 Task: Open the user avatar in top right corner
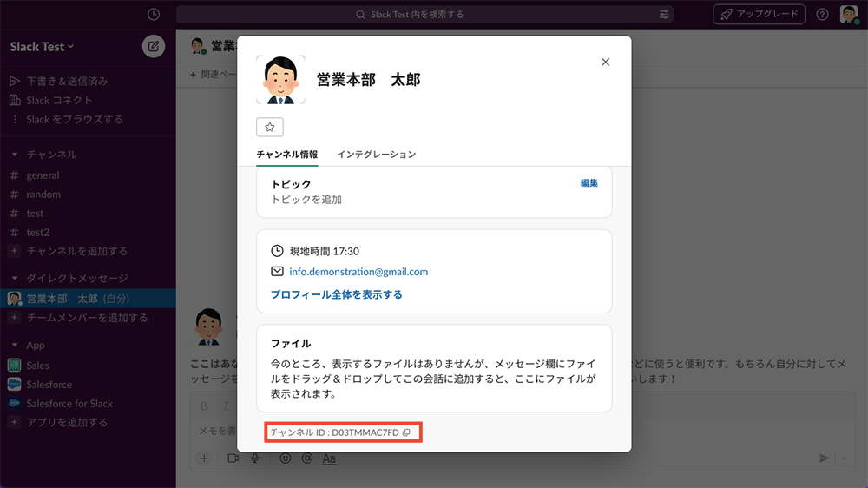pos(849,15)
